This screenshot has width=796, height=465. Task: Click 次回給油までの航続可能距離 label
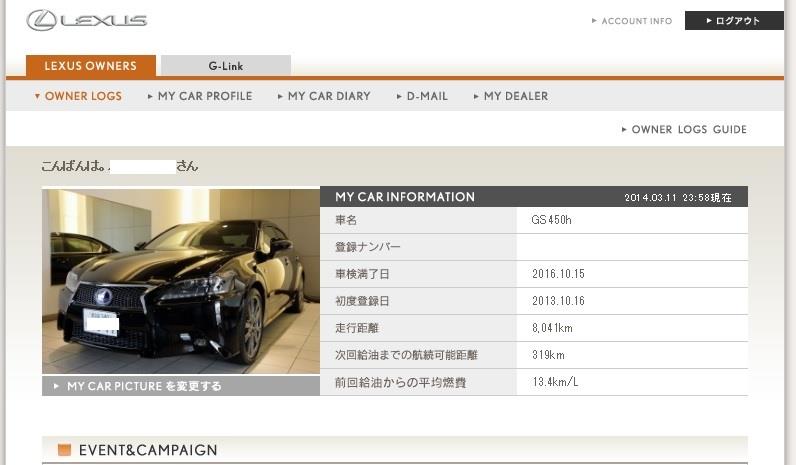[x=406, y=355]
